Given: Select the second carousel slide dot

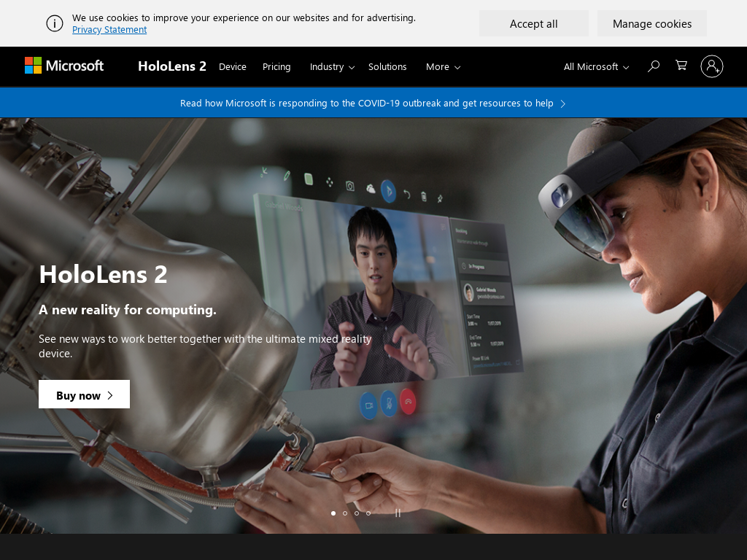Looking at the screenshot, I should coord(345,513).
